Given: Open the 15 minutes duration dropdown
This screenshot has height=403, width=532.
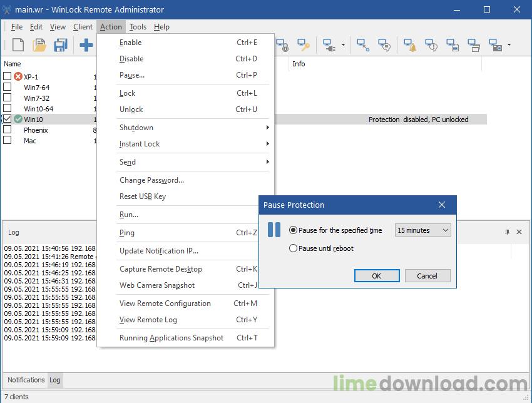Looking at the screenshot, I should click(422, 230).
